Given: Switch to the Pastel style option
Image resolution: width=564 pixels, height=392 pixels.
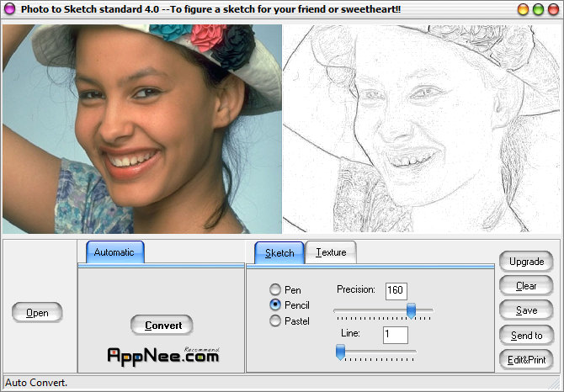Looking at the screenshot, I should pyautogui.click(x=275, y=320).
